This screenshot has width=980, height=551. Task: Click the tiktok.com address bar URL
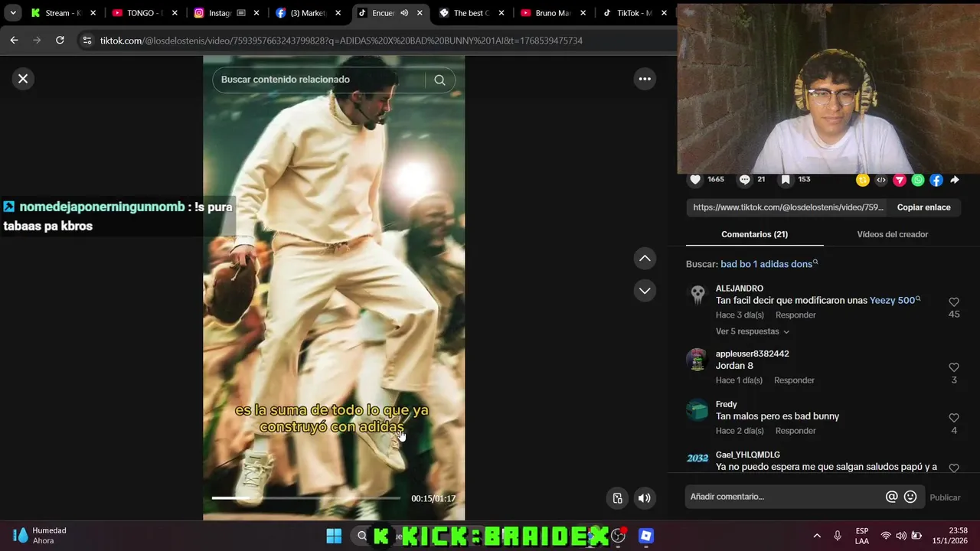coord(341,41)
